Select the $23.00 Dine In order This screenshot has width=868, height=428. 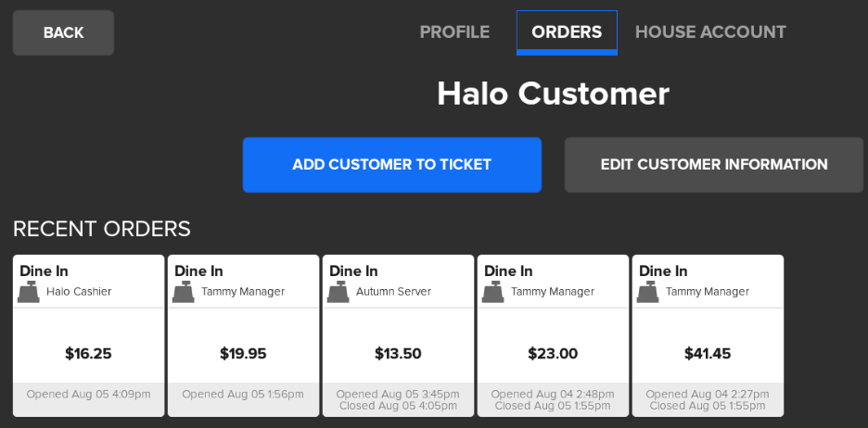(x=553, y=353)
